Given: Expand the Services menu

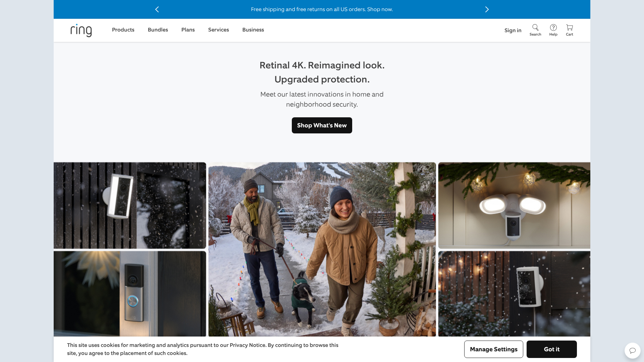Looking at the screenshot, I should 218,30.
